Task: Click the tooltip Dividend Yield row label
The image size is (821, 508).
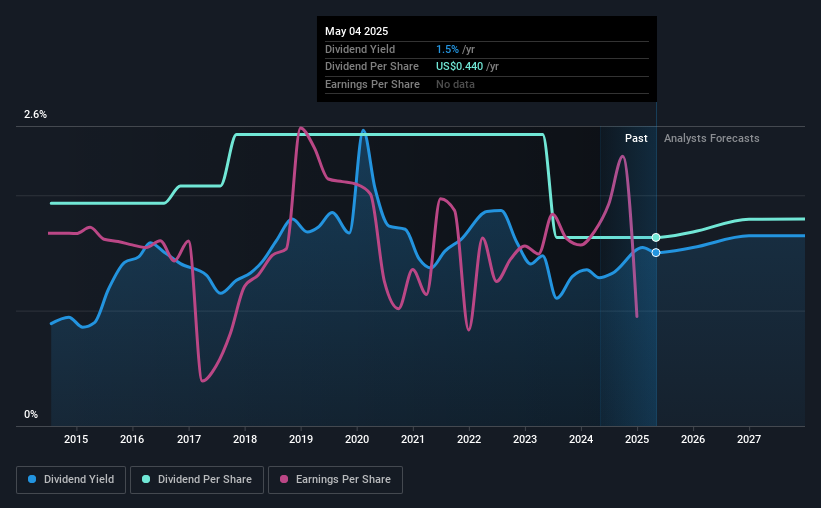Action: [360, 49]
